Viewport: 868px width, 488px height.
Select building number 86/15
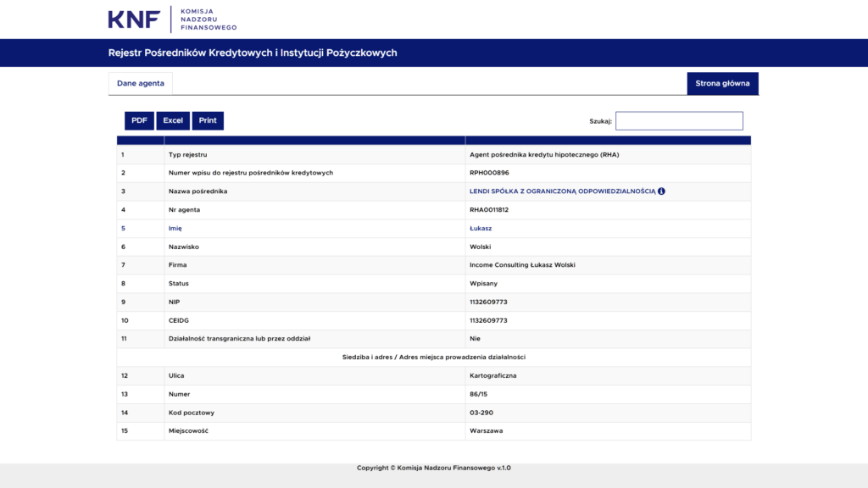[478, 395]
